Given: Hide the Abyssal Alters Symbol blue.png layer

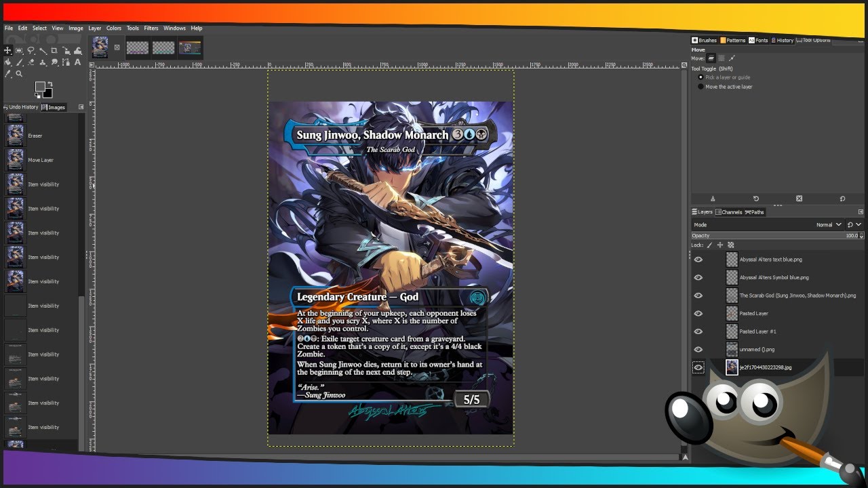Looking at the screenshot, I should coord(698,277).
